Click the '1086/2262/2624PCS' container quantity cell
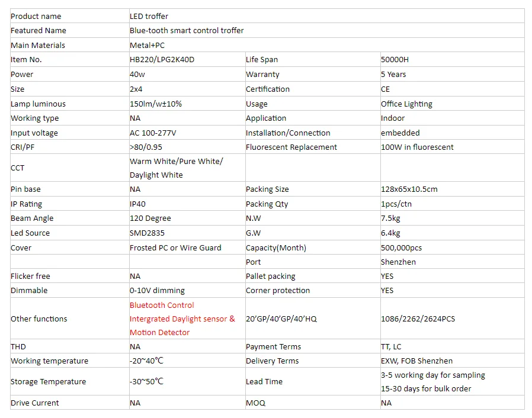 418,319
